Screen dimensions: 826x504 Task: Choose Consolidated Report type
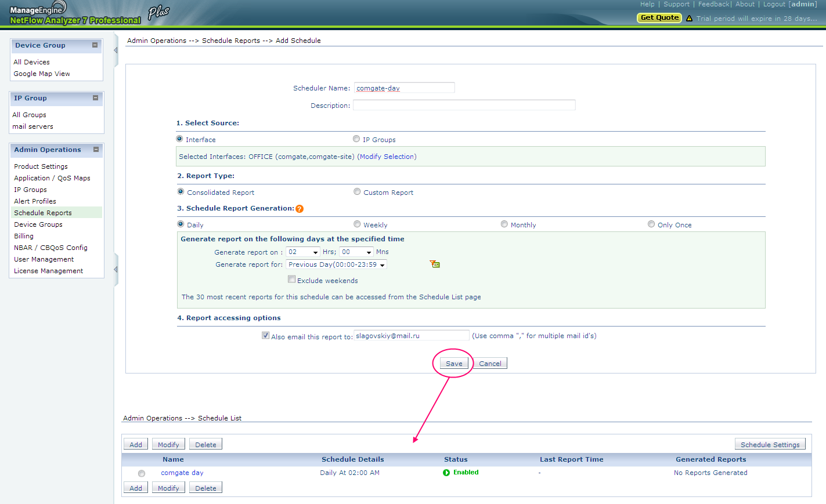[x=181, y=192]
